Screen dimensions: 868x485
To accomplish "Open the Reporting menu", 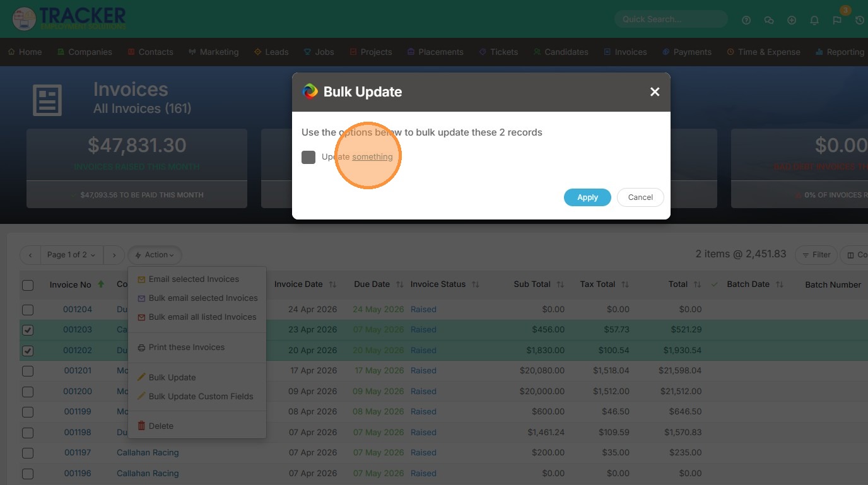I will (840, 52).
